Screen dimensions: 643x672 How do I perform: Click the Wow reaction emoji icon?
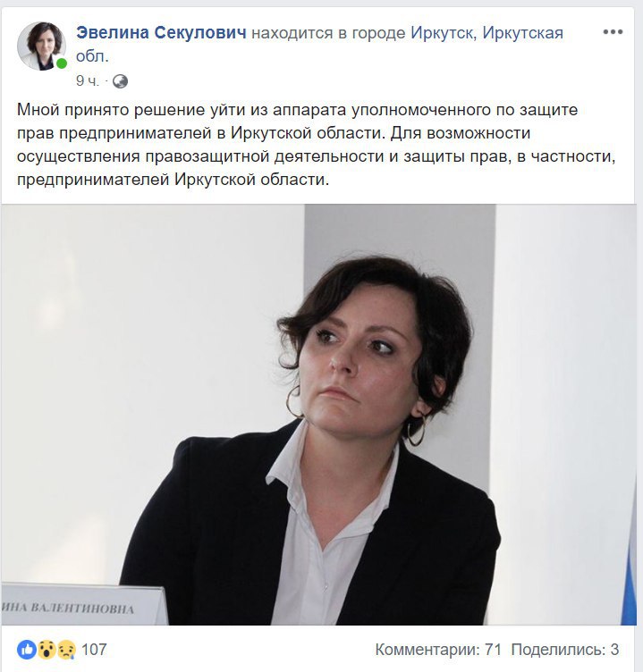pyautogui.click(x=46, y=650)
